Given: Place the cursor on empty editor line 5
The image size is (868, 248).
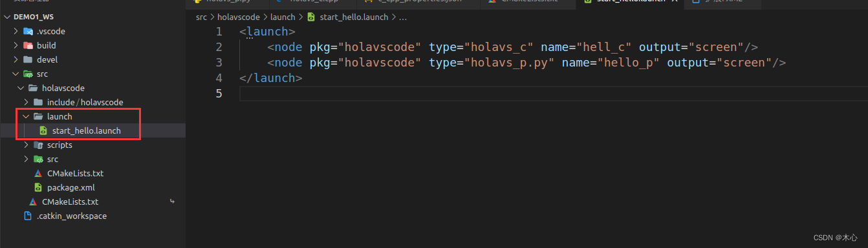Looking at the screenshot, I should pyautogui.click(x=553, y=94).
